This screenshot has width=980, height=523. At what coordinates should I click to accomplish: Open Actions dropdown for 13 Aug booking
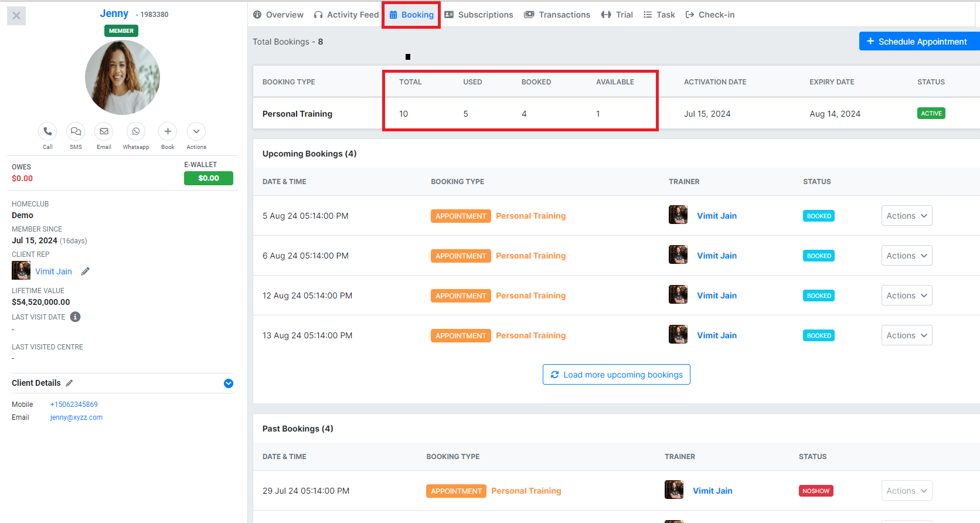tap(906, 335)
